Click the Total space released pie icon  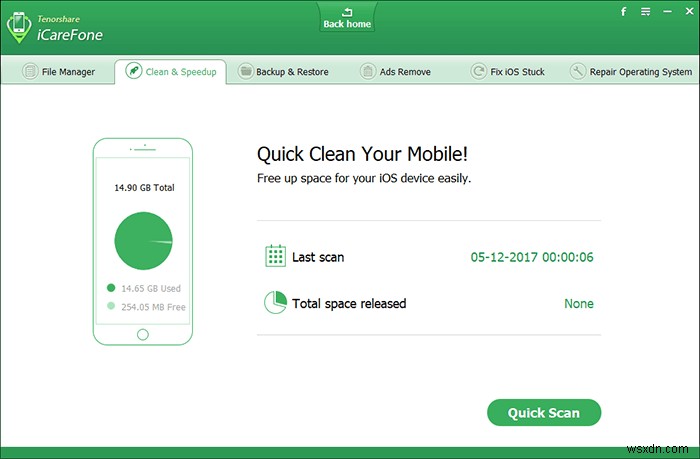pos(275,302)
